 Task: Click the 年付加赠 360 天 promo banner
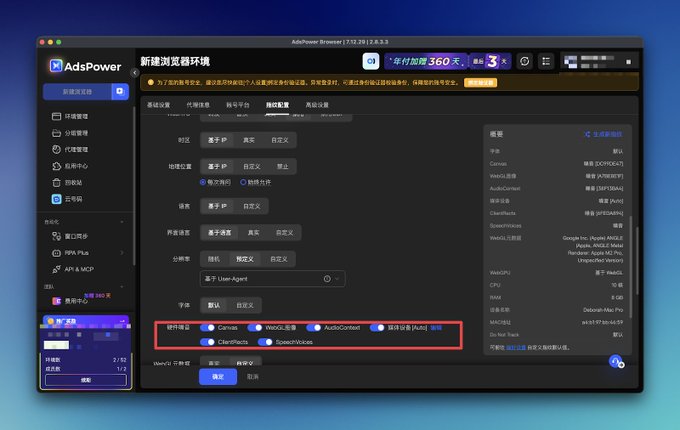click(425, 61)
